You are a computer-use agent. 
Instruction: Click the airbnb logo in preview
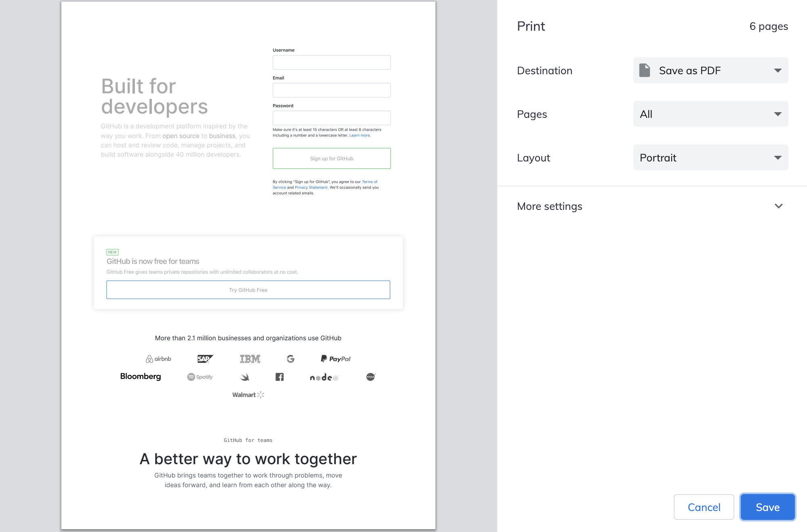[158, 359]
